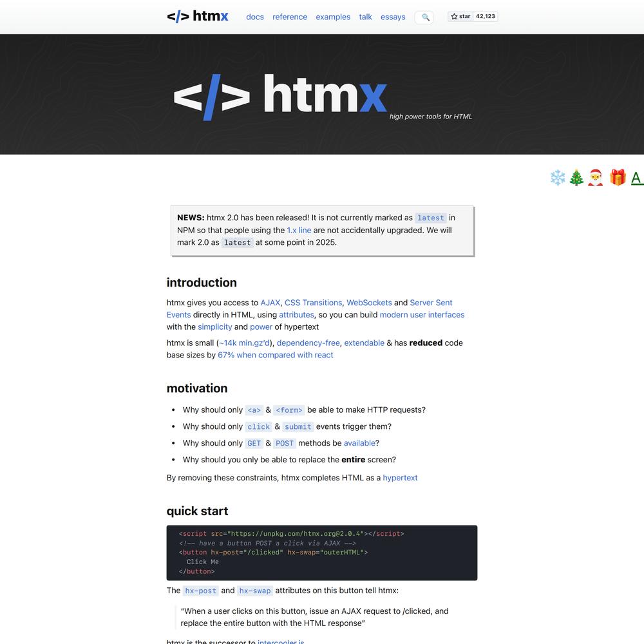Viewport: 644px width, 644px height.
Task: Click the 'reduced' bold word
Action: 426,343
